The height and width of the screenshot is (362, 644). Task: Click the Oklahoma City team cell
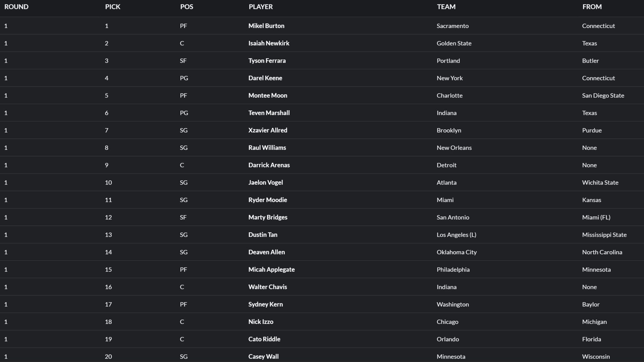456,252
